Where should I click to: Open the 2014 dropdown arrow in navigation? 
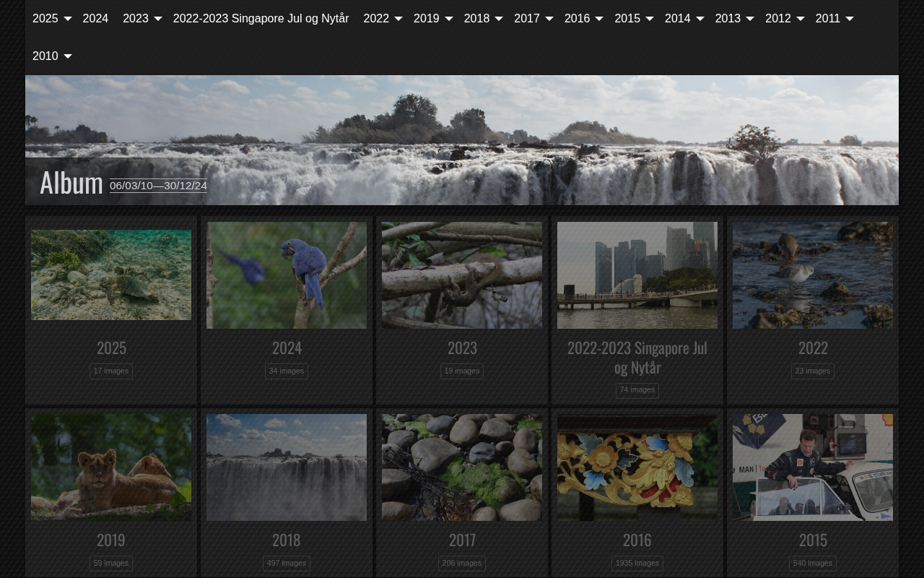pyautogui.click(x=699, y=19)
